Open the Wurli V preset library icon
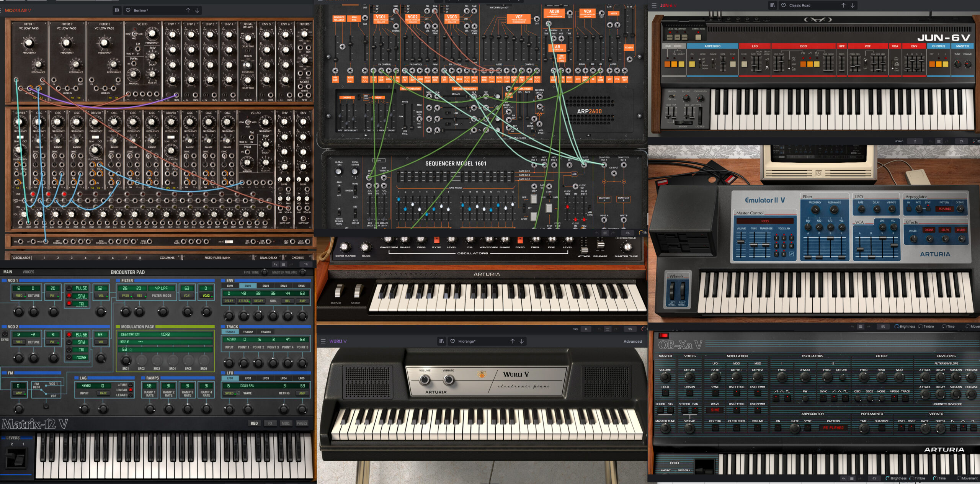This screenshot has width=980, height=484. (x=441, y=341)
